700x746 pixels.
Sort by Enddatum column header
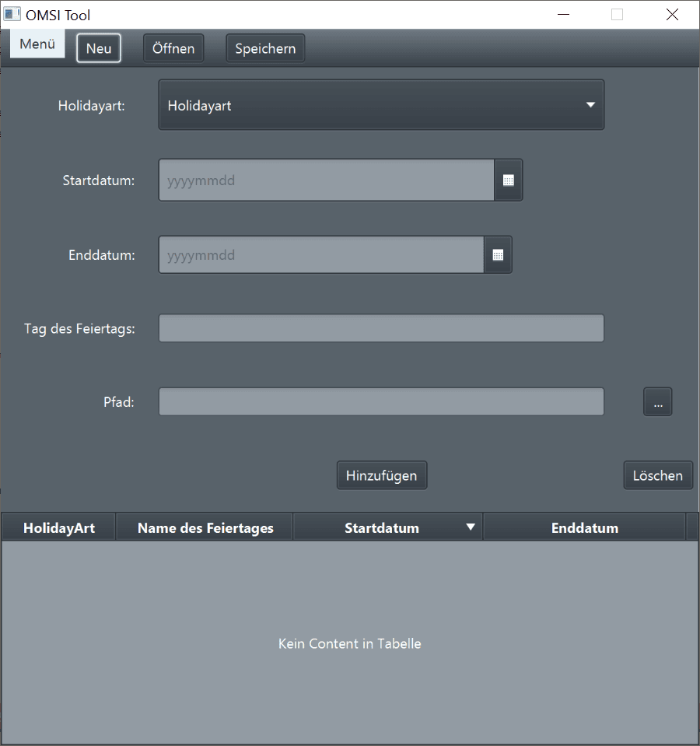point(584,528)
